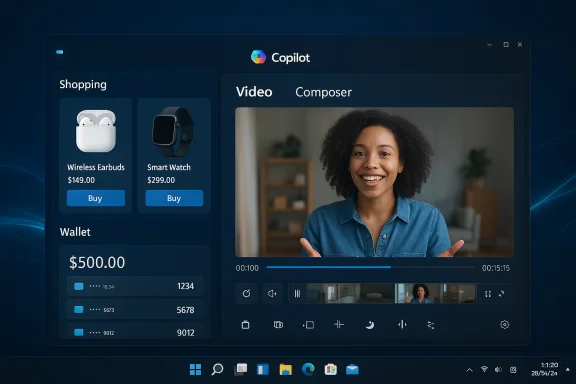This screenshot has height=384, width=576.
Task: Click the blue pill toggle in the window corner
Action: (60, 52)
